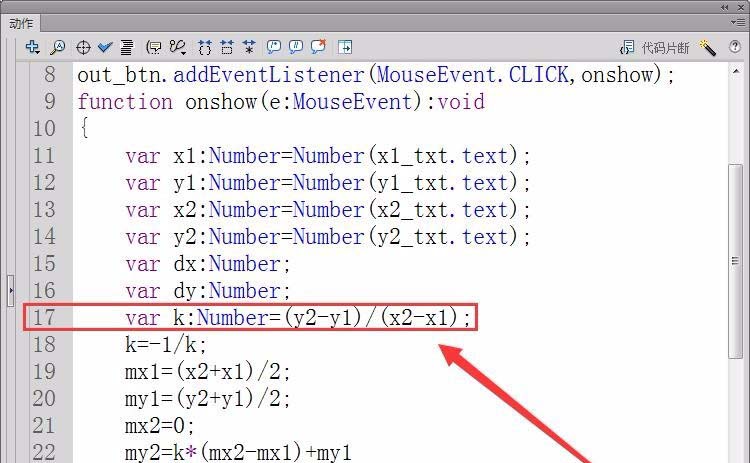The width and height of the screenshot is (750, 463).
Task: Apply block comment icon
Action: (x=274, y=46)
